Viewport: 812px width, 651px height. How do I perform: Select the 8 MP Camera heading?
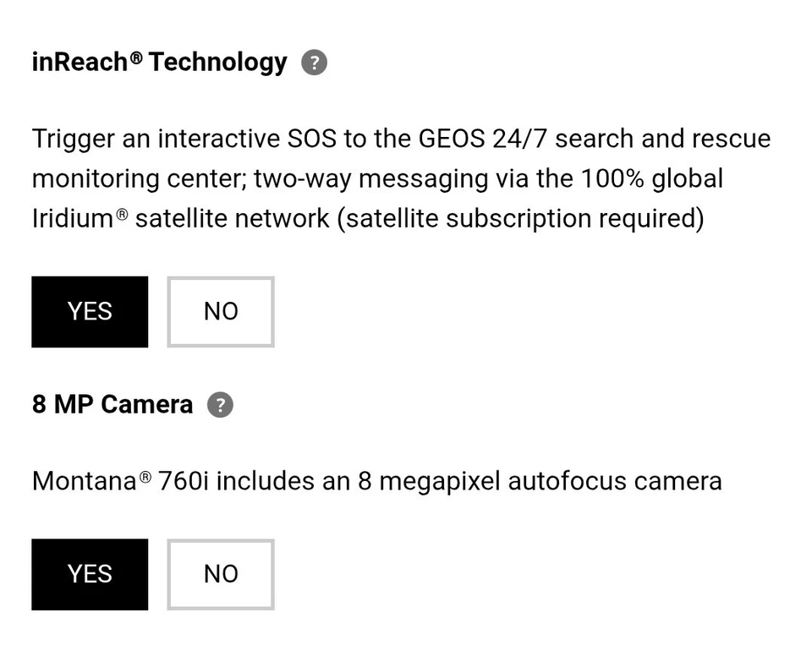click(x=112, y=404)
